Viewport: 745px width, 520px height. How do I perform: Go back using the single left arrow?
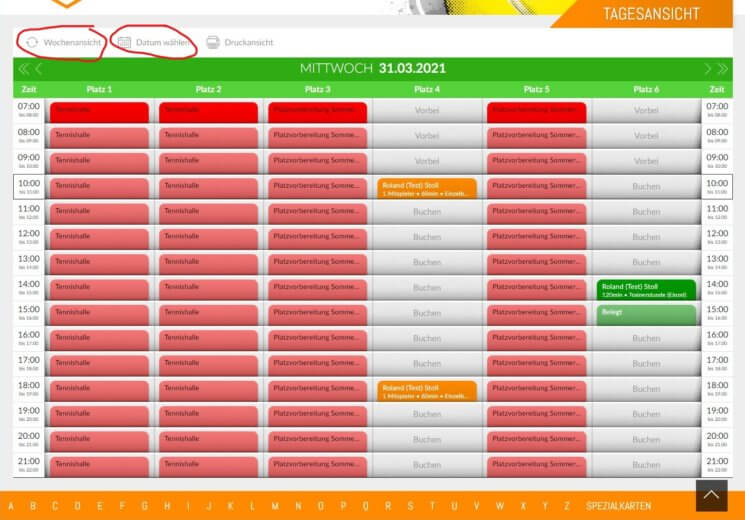coord(39,69)
